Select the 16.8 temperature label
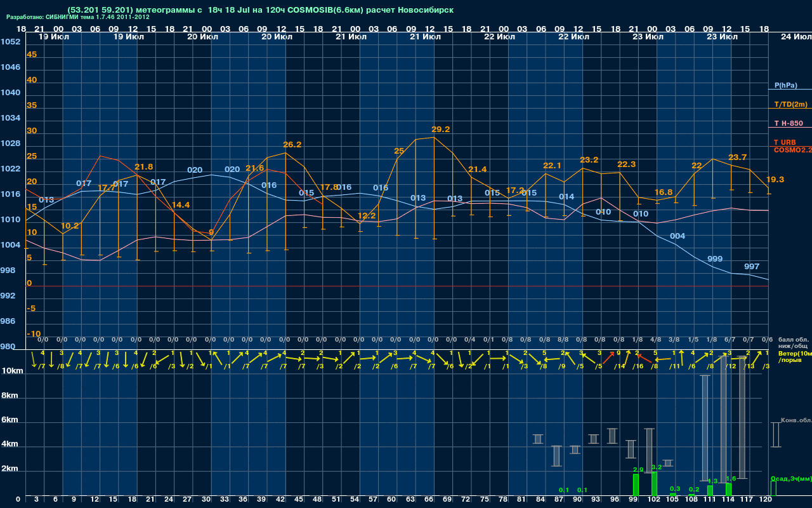 tap(663, 192)
